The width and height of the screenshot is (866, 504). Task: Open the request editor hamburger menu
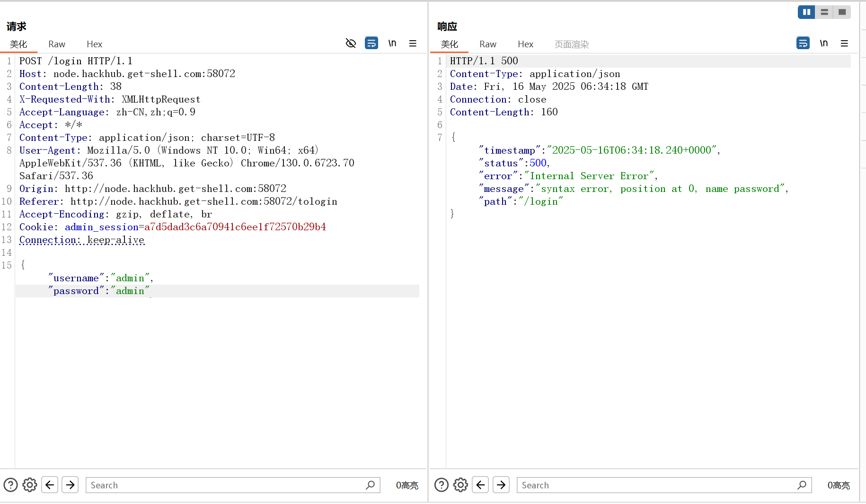point(413,43)
